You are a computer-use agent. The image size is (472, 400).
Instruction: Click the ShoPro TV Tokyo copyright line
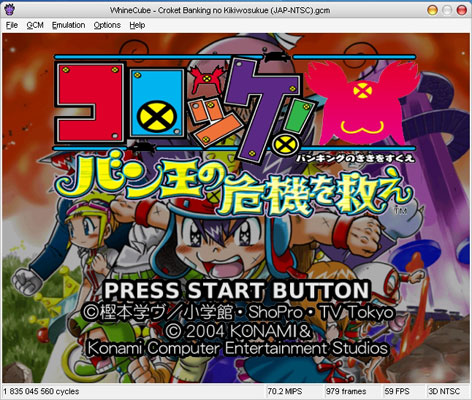point(238,312)
